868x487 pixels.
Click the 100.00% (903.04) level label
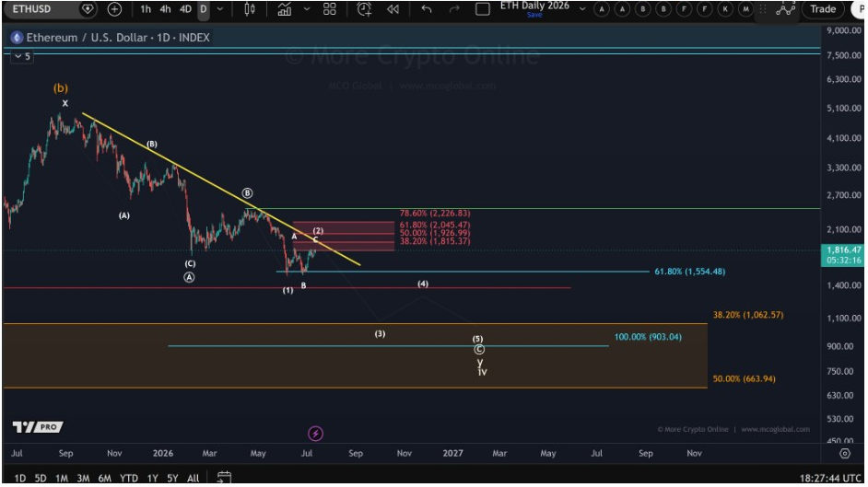coord(648,337)
